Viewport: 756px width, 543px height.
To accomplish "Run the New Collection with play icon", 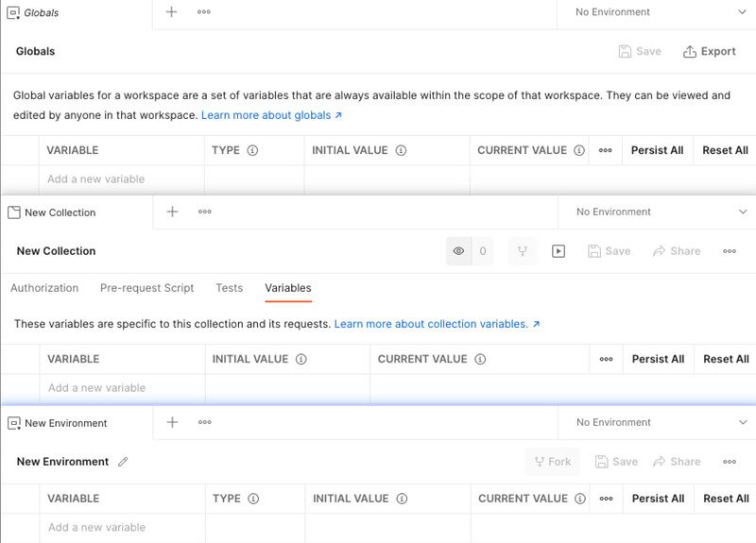I will coord(558,251).
